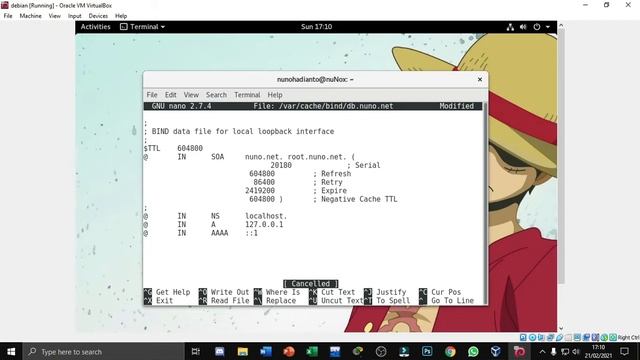Image resolution: width=640 pixels, height=360 pixels.
Task: Click VirtualBox scrollbar up arrow
Action: point(561,25)
